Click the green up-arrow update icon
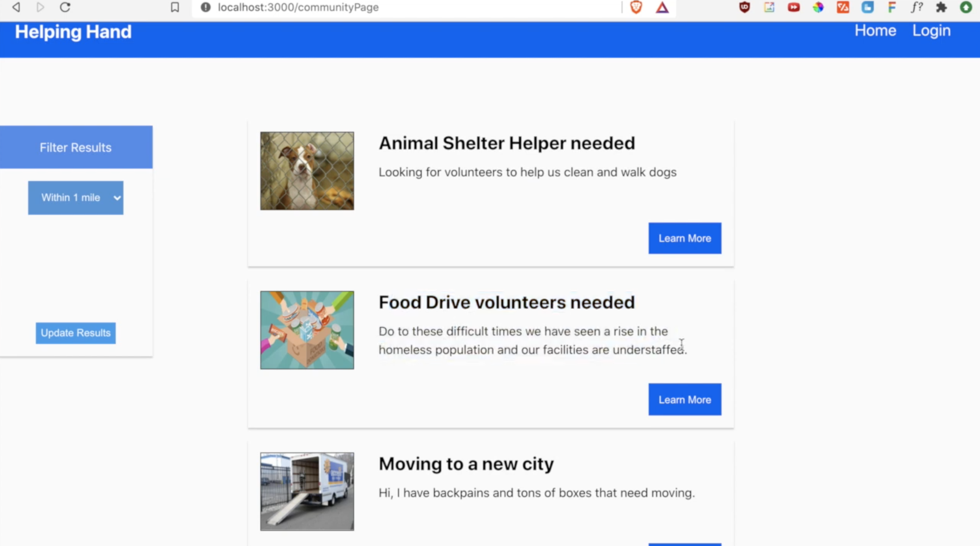980x546 pixels. tap(965, 7)
